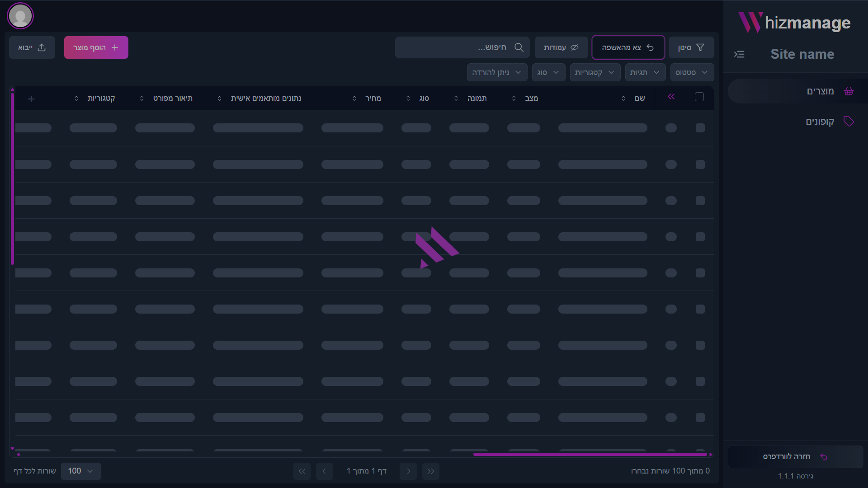Click the הוסף מוצר button
This screenshot has width=868, height=488.
[x=96, y=47]
